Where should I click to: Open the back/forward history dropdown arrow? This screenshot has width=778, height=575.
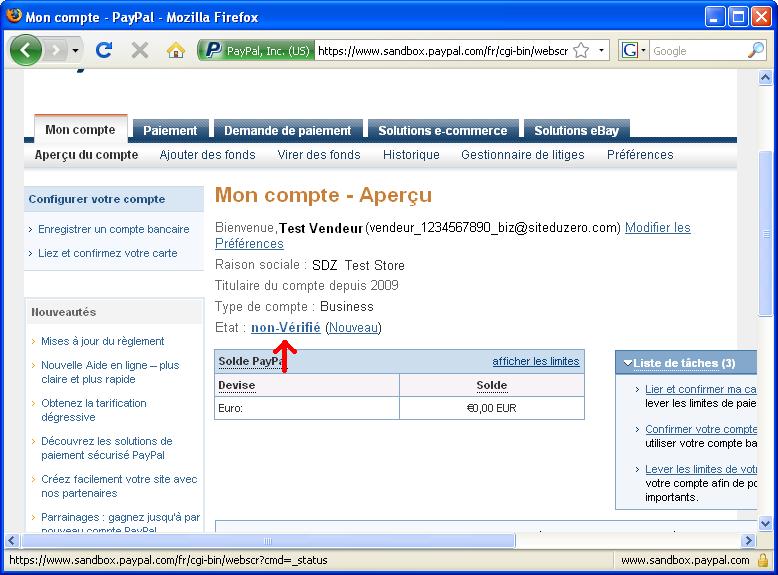pyautogui.click(x=75, y=51)
